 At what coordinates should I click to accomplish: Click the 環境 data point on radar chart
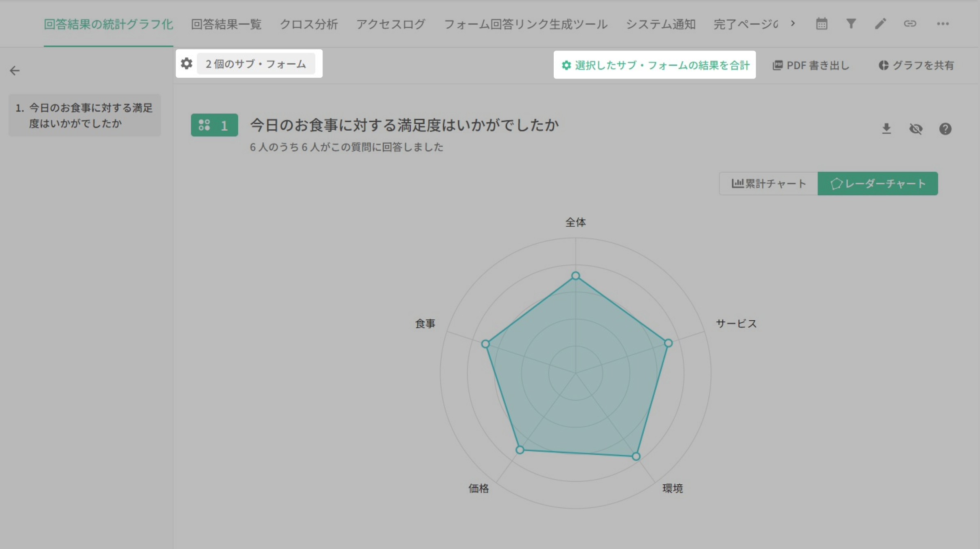pos(636,456)
